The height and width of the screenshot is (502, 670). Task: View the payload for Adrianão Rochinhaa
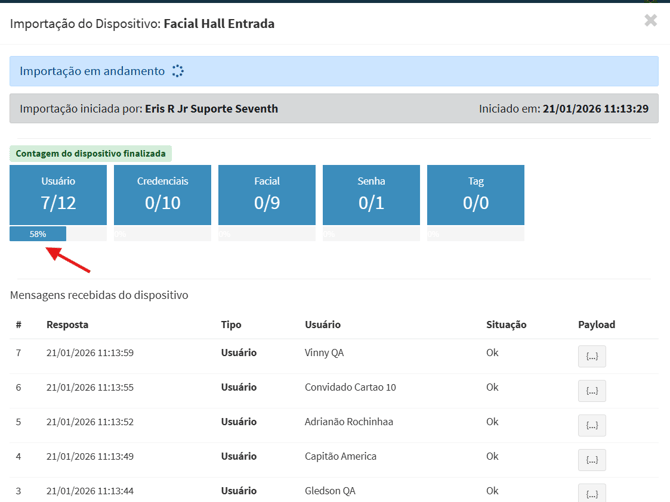591,425
